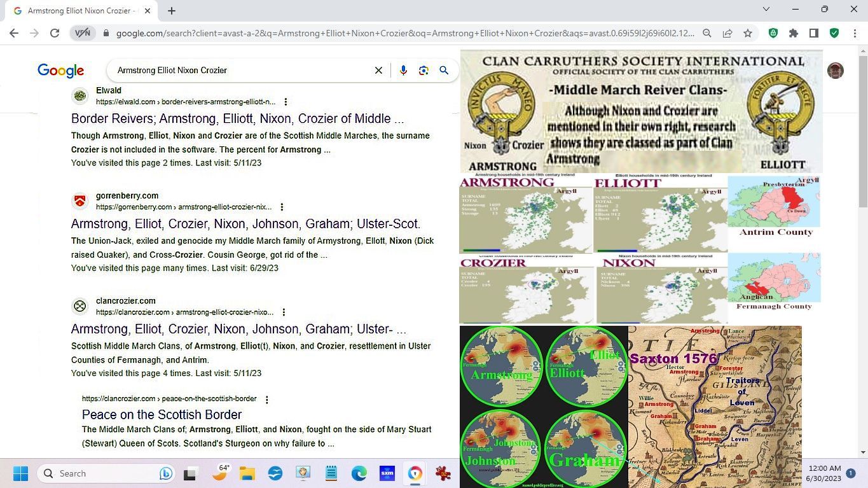
Task: Toggle the browser side panel
Action: (x=814, y=33)
